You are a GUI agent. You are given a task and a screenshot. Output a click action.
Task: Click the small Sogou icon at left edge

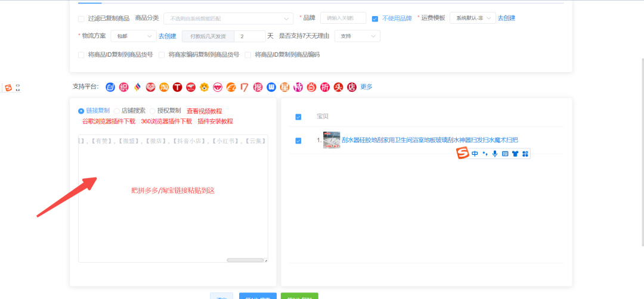[x=8, y=88]
